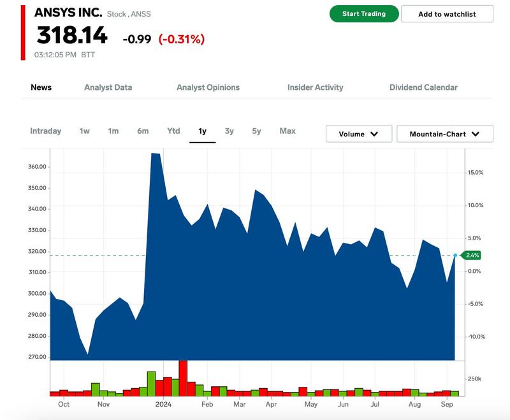Open Analyst Opinions tab
The width and height of the screenshot is (510, 420).
point(208,87)
